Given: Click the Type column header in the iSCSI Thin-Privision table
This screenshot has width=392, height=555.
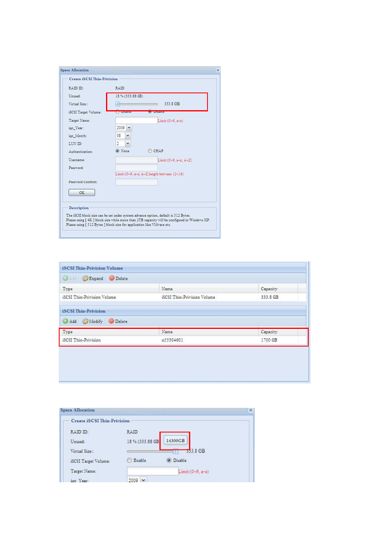Looking at the screenshot, I should [109, 332].
